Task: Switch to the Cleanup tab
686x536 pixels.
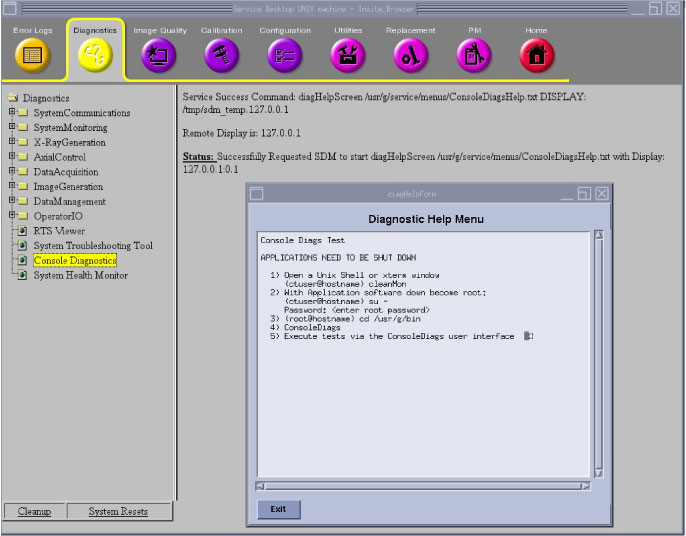Action: pos(34,512)
